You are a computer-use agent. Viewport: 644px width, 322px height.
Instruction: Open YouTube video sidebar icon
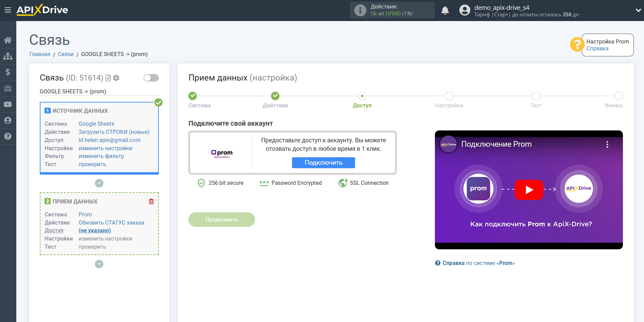click(x=8, y=104)
